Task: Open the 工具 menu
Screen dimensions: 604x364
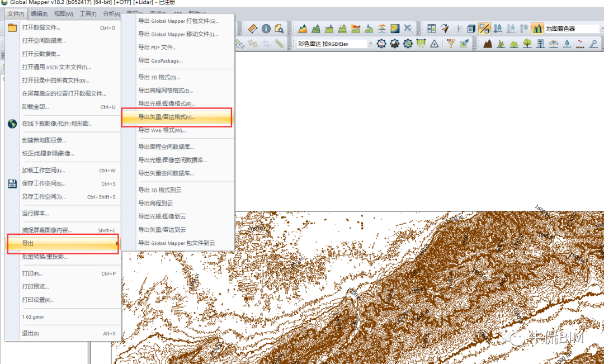Action: (88, 14)
